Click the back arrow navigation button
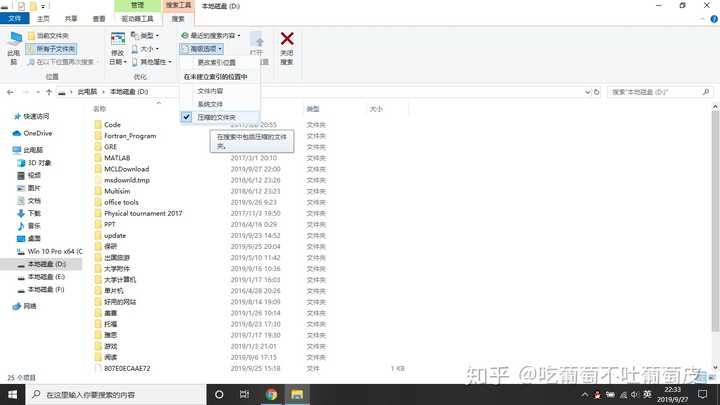The image size is (720, 405). coord(10,92)
